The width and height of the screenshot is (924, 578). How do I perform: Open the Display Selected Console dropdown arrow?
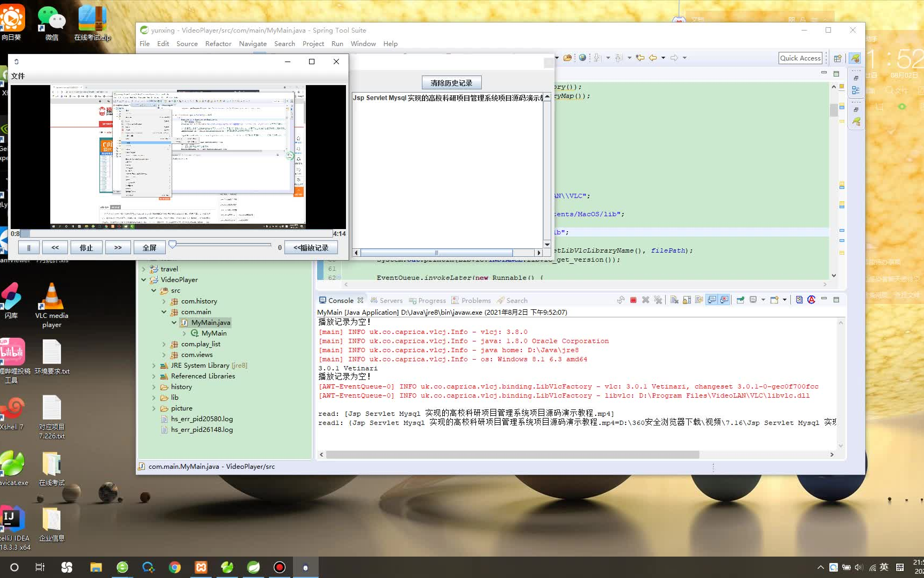(763, 300)
